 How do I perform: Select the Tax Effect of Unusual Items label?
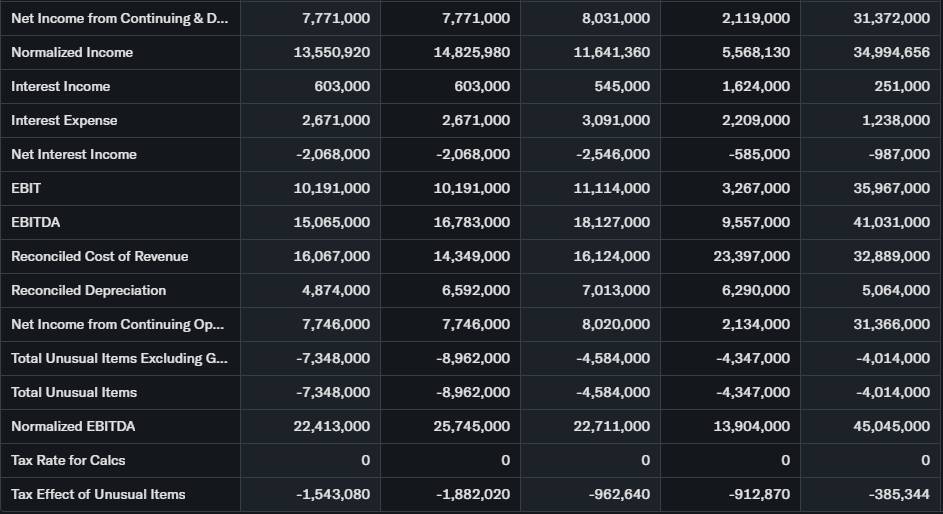[x=98, y=494]
